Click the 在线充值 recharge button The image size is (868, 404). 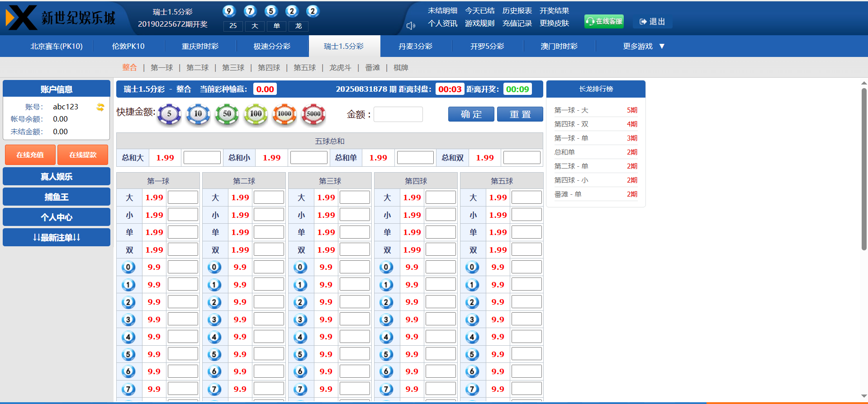click(x=30, y=155)
